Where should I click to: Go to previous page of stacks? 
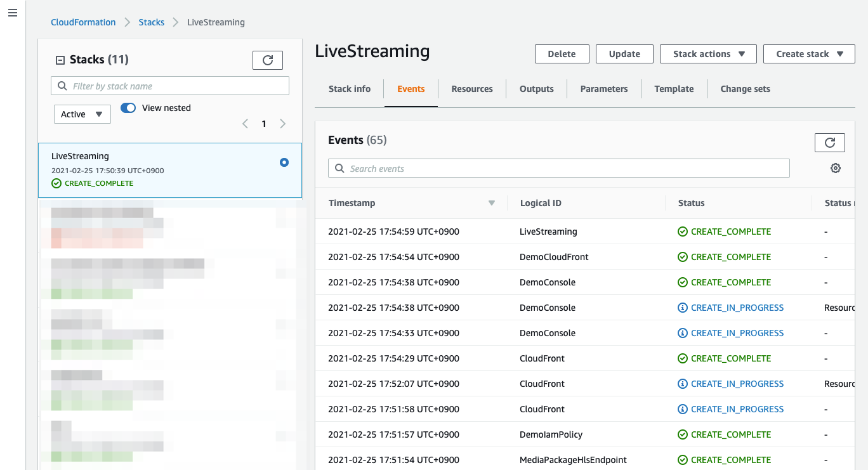(245, 124)
